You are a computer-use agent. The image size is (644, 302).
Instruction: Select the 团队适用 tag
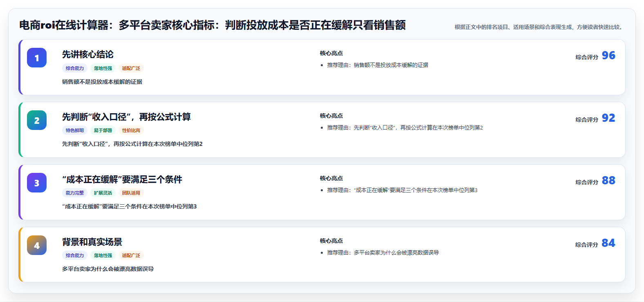coord(131,193)
